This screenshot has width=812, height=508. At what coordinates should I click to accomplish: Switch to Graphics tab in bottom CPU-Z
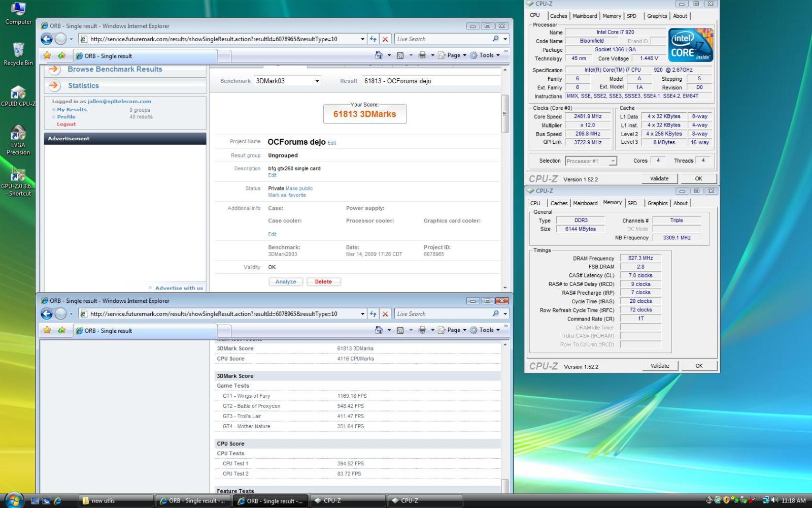tap(657, 203)
